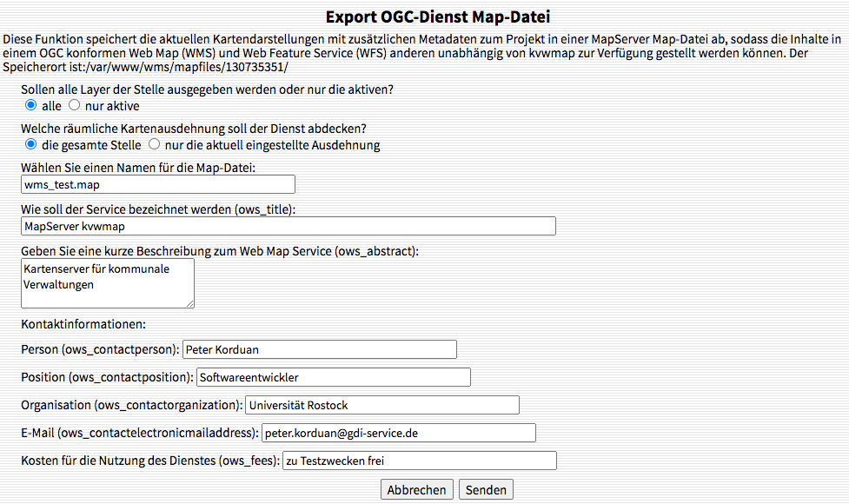Focus the organisation field 'Universität Rostock'
Viewport: 849px width, 504px height.
click(x=381, y=405)
